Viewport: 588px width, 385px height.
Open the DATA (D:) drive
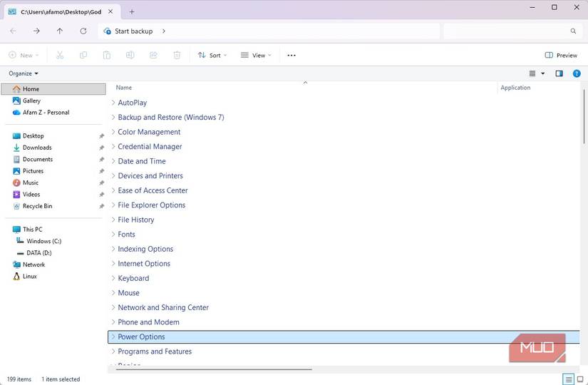point(39,252)
